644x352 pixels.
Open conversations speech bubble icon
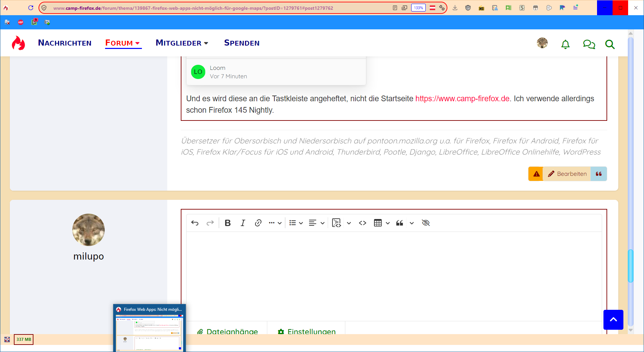point(589,44)
